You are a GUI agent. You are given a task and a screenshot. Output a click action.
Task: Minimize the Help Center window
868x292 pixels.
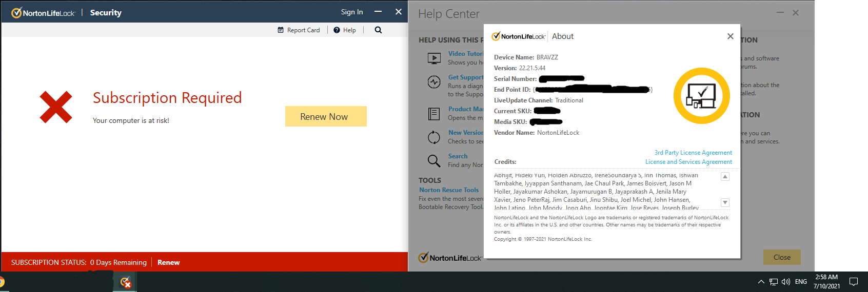pyautogui.click(x=780, y=12)
